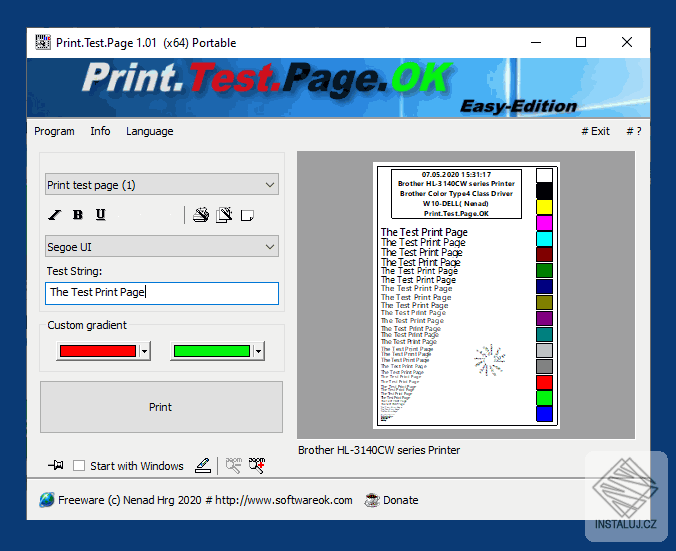676x551 pixels.
Task: Click the test page preview thumbnail
Action: point(466,296)
